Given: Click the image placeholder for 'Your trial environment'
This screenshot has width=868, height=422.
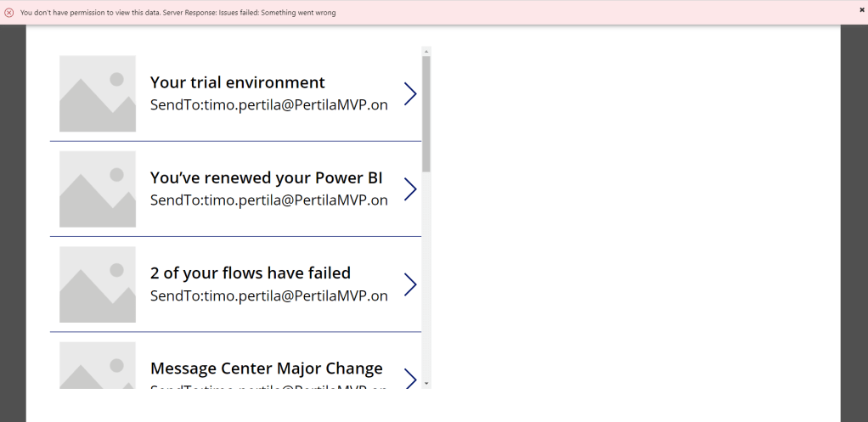Looking at the screenshot, I should (x=98, y=93).
